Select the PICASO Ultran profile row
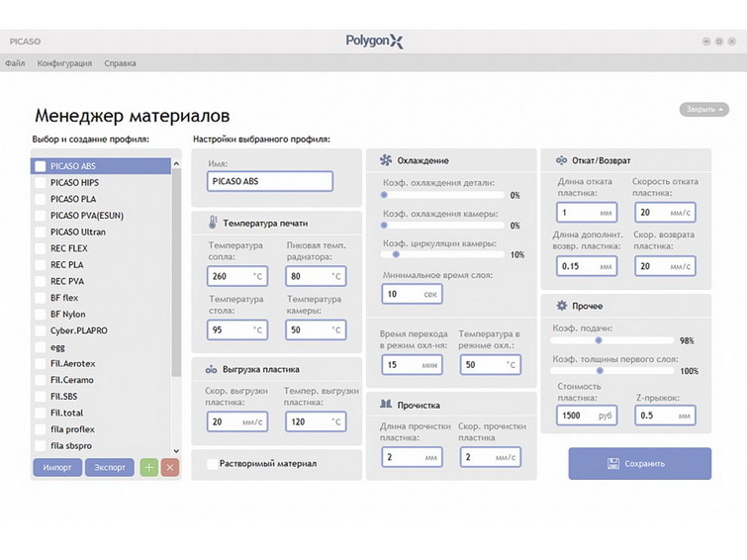This screenshot has height=560, width=747. click(x=101, y=232)
